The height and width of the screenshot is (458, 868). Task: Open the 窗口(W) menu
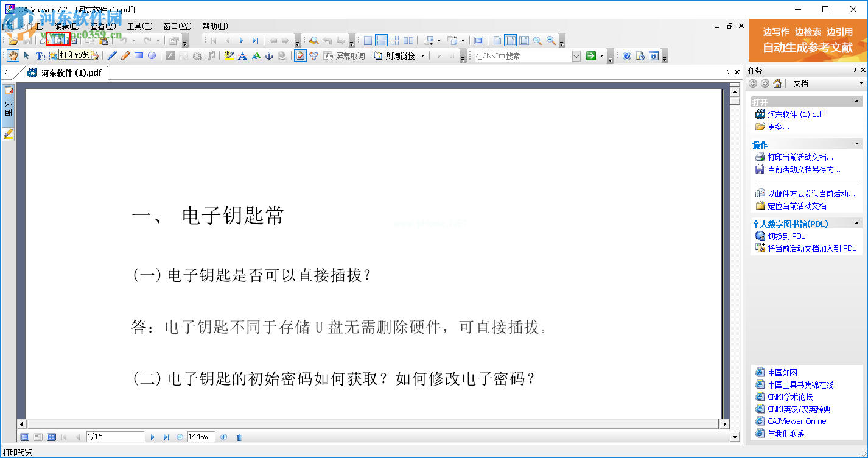click(177, 26)
